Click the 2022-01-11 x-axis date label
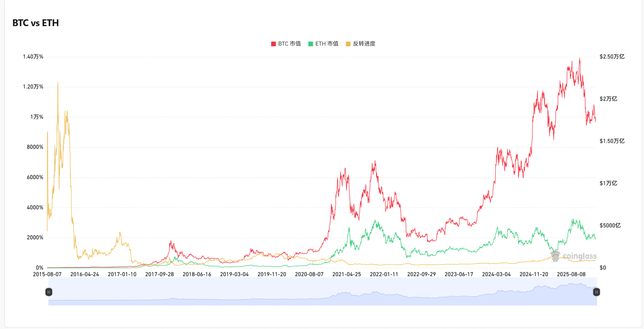The height and width of the screenshot is (329, 644). [384, 274]
